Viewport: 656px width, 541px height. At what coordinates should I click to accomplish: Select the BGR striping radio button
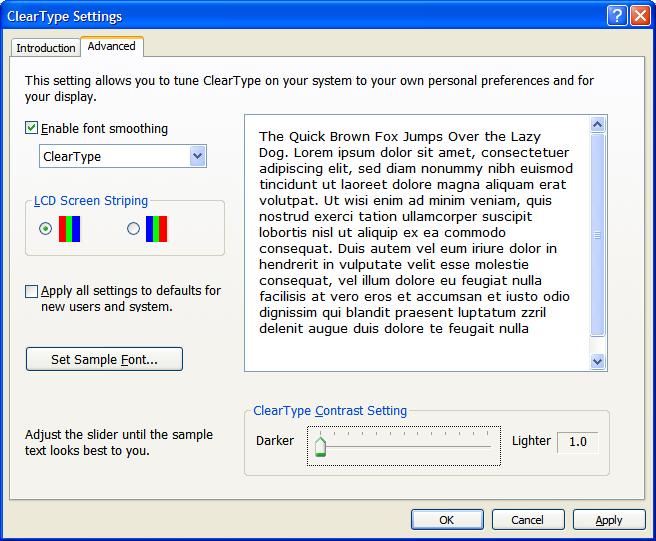133,228
